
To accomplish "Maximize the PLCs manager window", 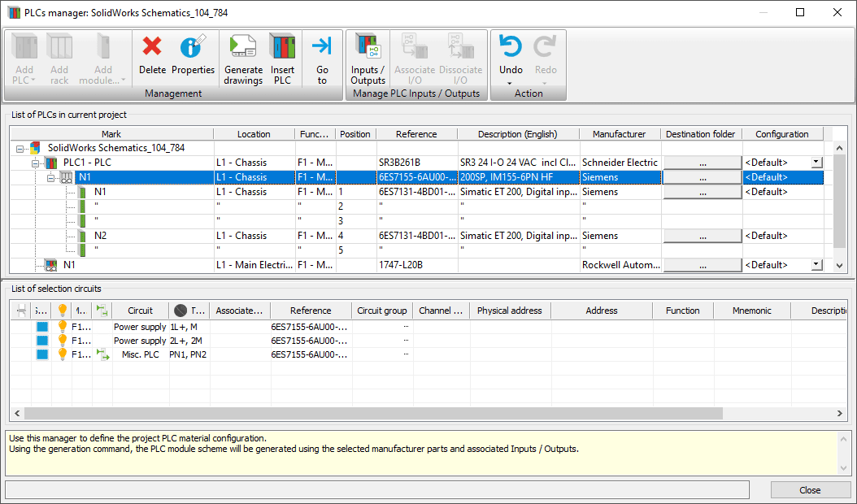I will coord(800,12).
